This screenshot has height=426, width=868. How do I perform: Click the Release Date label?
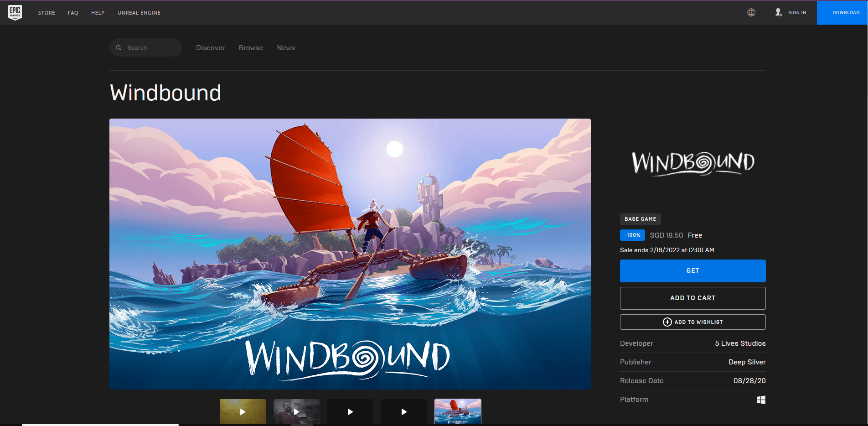642,381
